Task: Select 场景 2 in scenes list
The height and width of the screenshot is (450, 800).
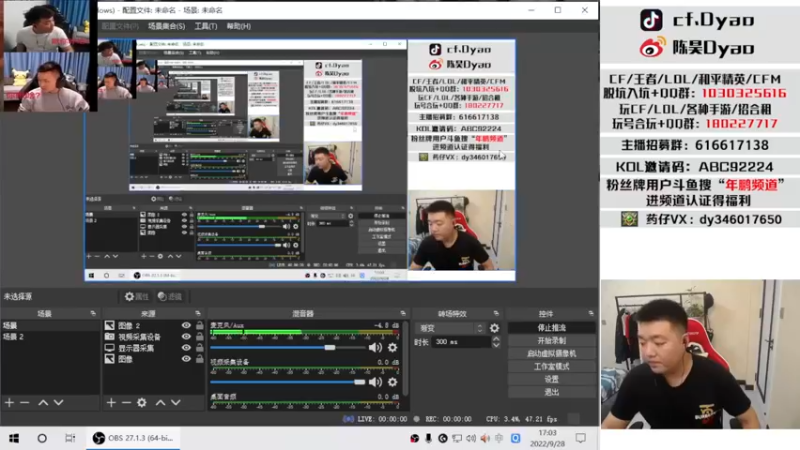Action: click(x=50, y=337)
